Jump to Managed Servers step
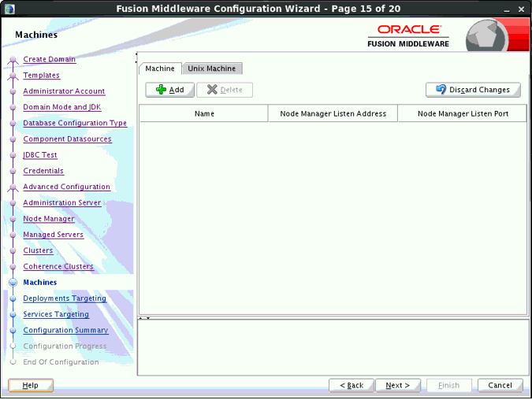Image resolution: width=532 pixels, height=400 pixels. pyautogui.click(x=54, y=235)
